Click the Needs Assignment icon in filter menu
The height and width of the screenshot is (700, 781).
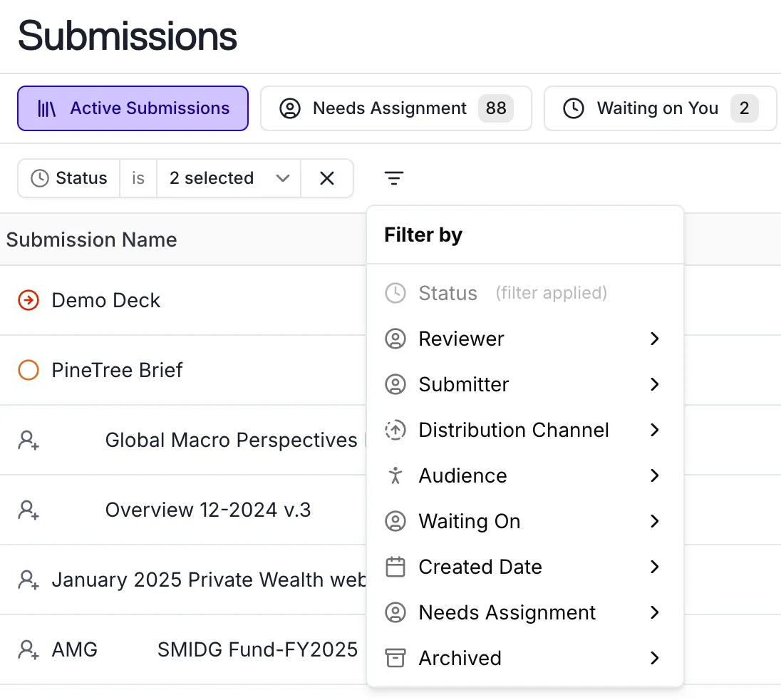pyautogui.click(x=395, y=612)
